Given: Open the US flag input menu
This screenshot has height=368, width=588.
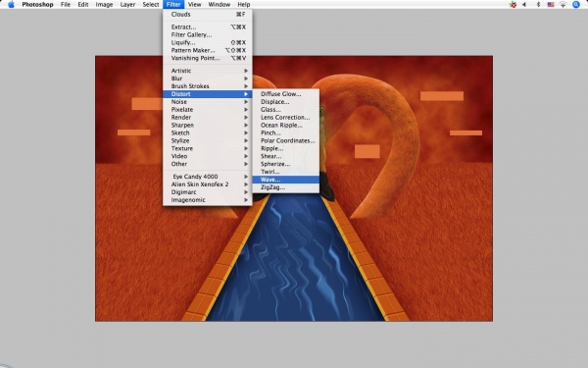Looking at the screenshot, I should (x=551, y=5).
